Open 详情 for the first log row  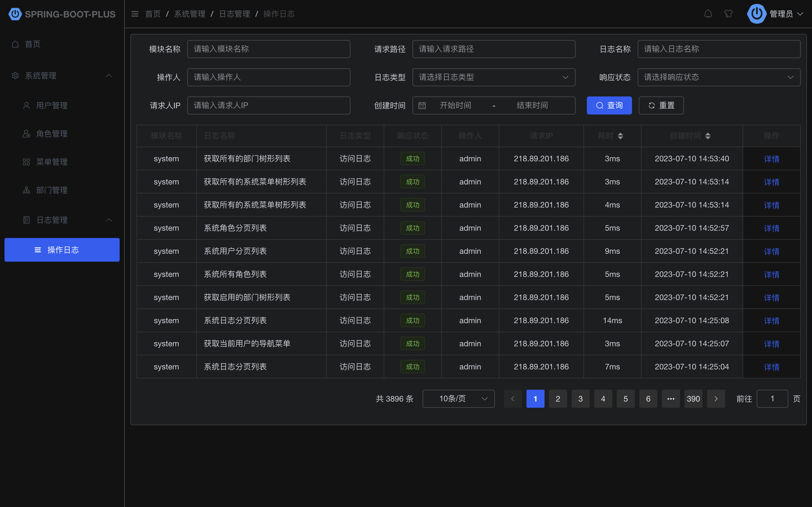point(771,159)
